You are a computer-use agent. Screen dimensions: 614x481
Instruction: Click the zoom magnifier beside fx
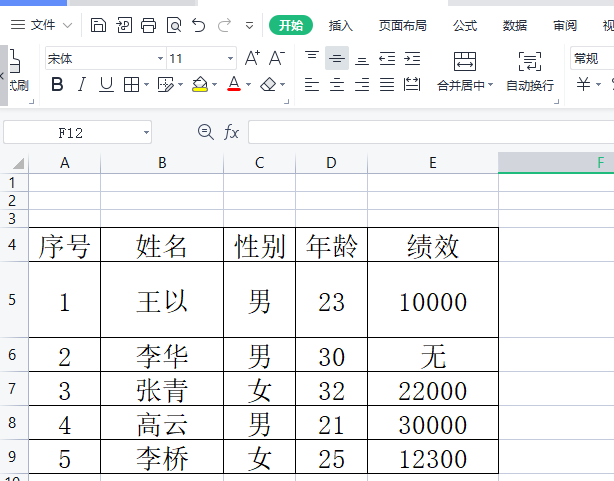pyautogui.click(x=206, y=132)
